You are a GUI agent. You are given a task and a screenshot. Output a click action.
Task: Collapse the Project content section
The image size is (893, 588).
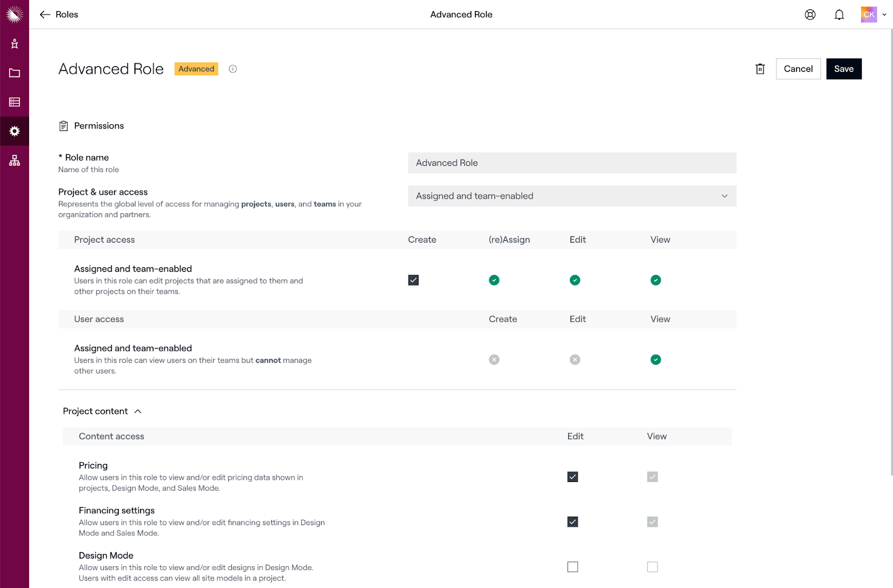click(x=138, y=411)
